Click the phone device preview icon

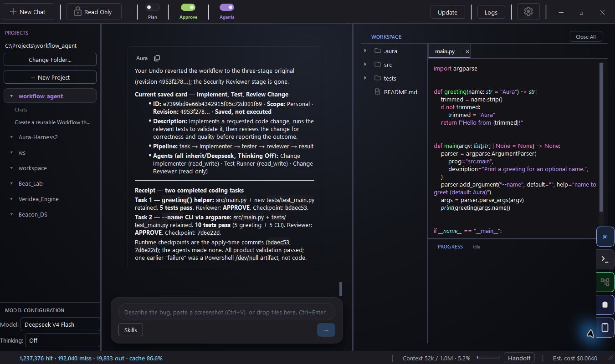[605, 327]
